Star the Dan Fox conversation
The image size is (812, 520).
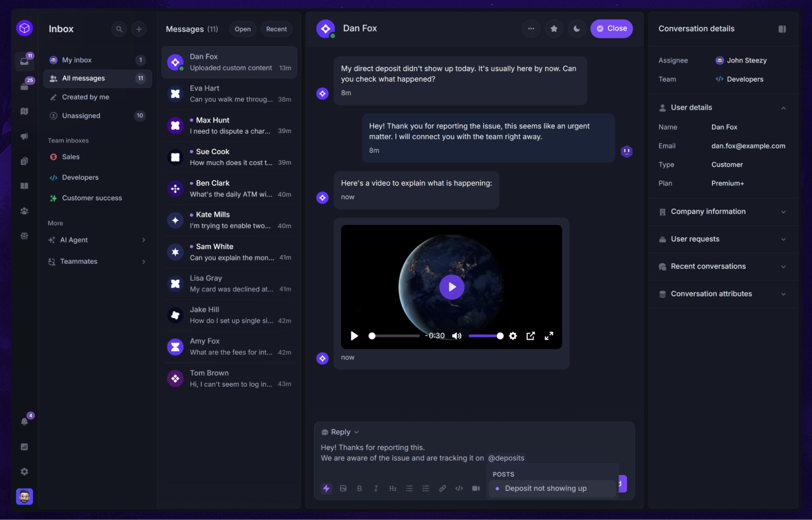click(x=554, y=28)
